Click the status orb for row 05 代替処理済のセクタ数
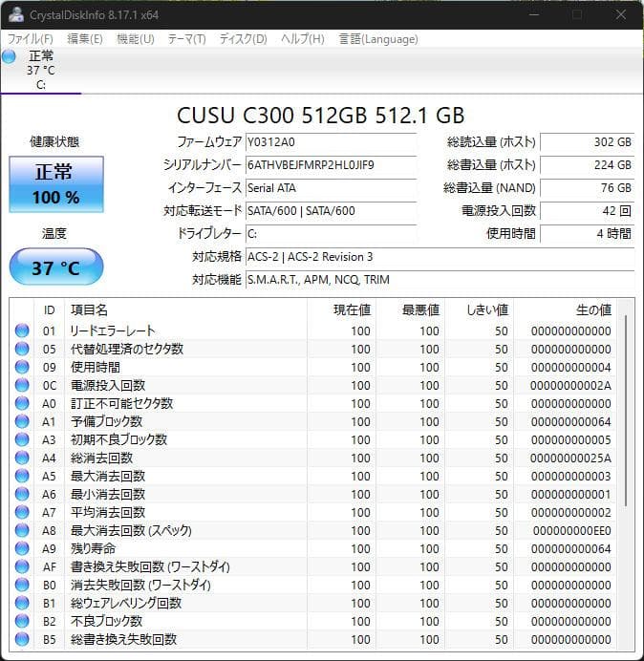Screen dimensions: 644x661 point(22,349)
